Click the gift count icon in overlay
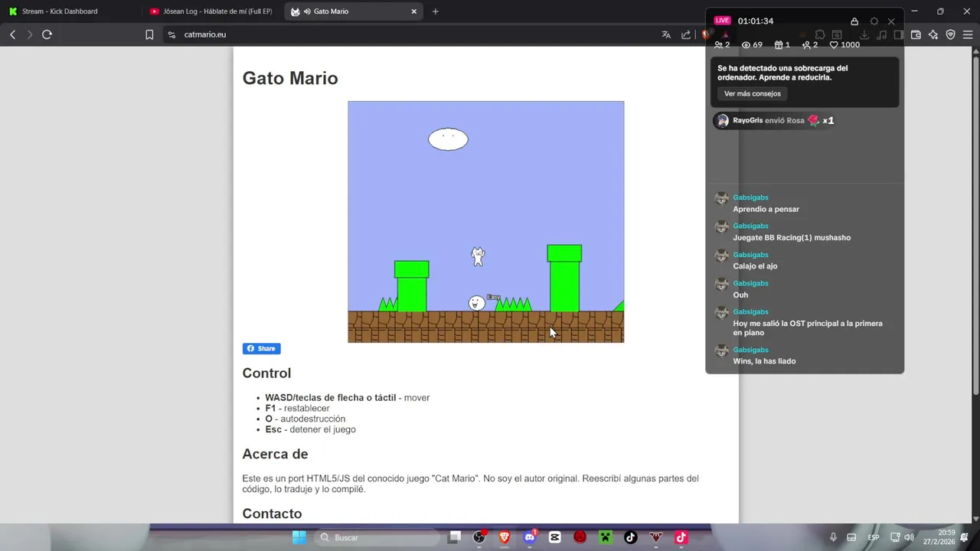This screenshot has width=980, height=551. click(782, 45)
